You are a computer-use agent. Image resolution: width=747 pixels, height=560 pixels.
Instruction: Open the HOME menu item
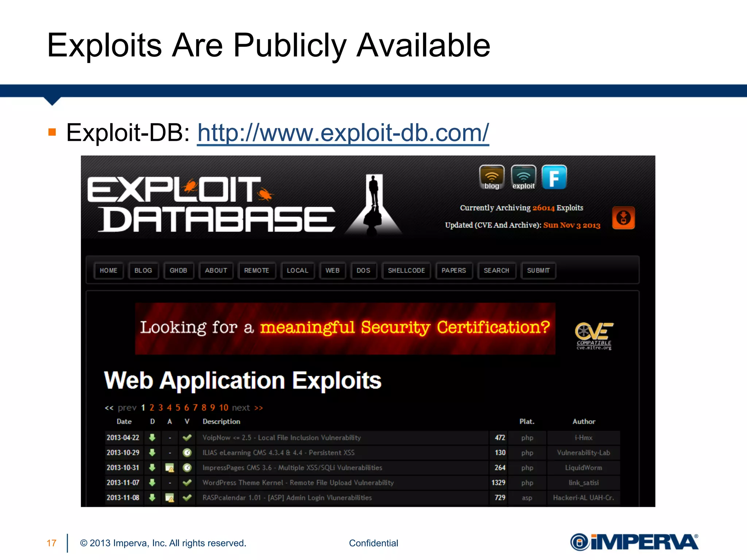pyautogui.click(x=108, y=271)
